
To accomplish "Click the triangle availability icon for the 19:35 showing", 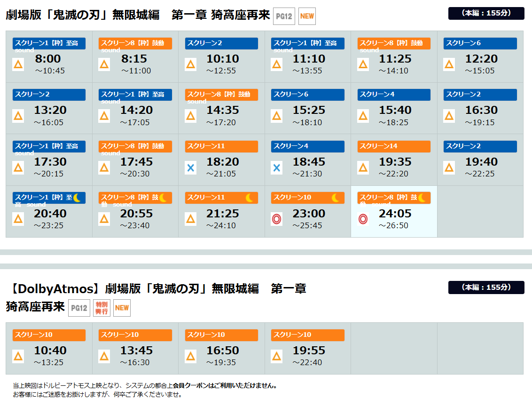I will (363, 168).
